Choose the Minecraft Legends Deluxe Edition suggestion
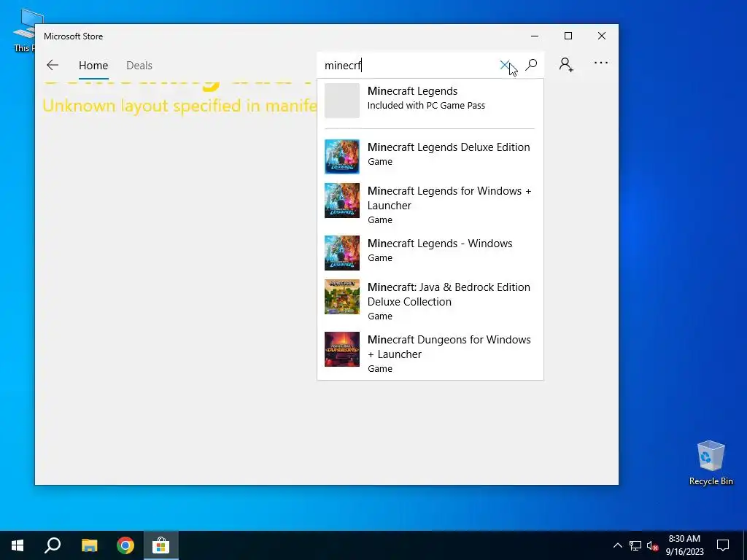 point(430,156)
